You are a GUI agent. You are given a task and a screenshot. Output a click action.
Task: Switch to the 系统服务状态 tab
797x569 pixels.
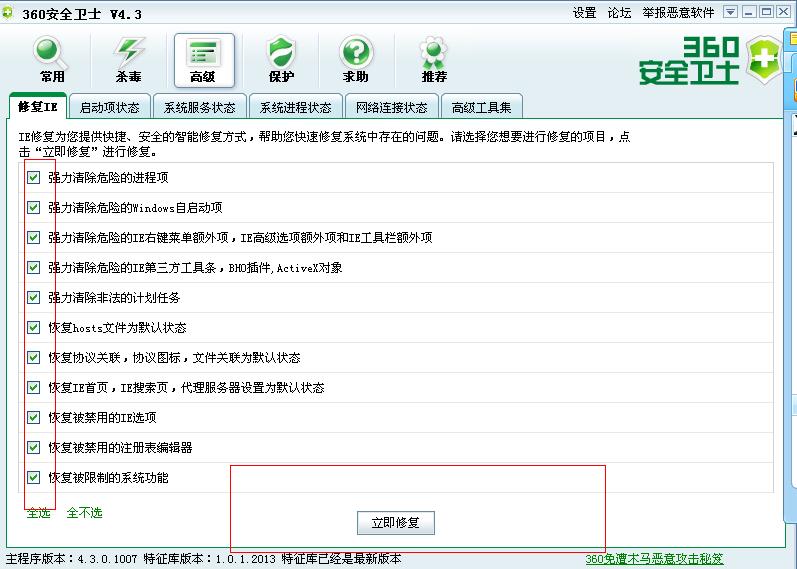[200, 107]
